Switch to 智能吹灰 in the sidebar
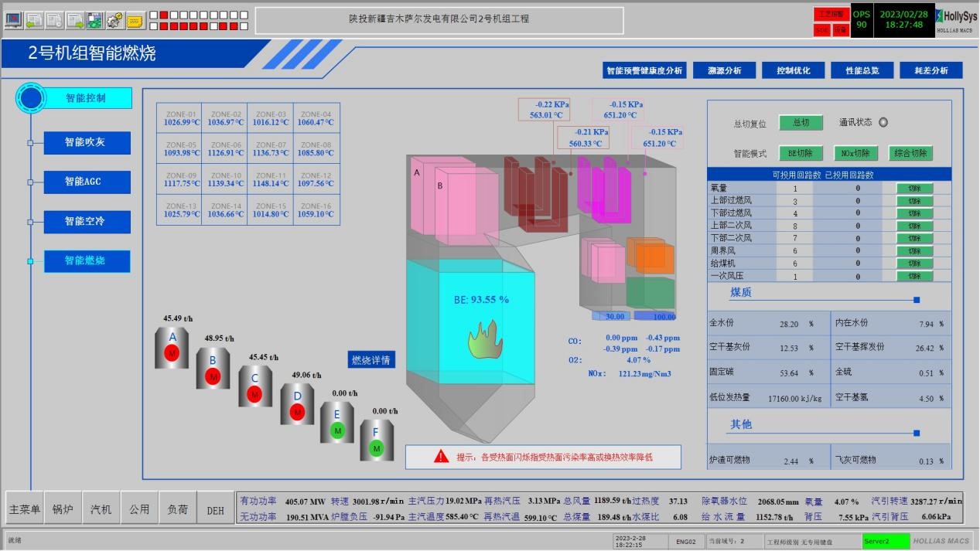Screen dimensions: 980x551 click(x=87, y=143)
